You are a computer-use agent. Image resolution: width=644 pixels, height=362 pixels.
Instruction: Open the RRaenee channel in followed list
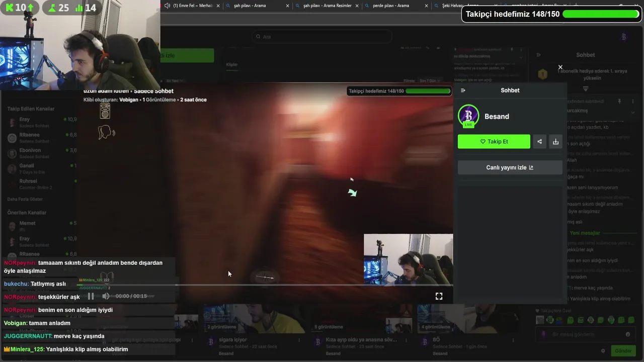[x=42, y=138]
